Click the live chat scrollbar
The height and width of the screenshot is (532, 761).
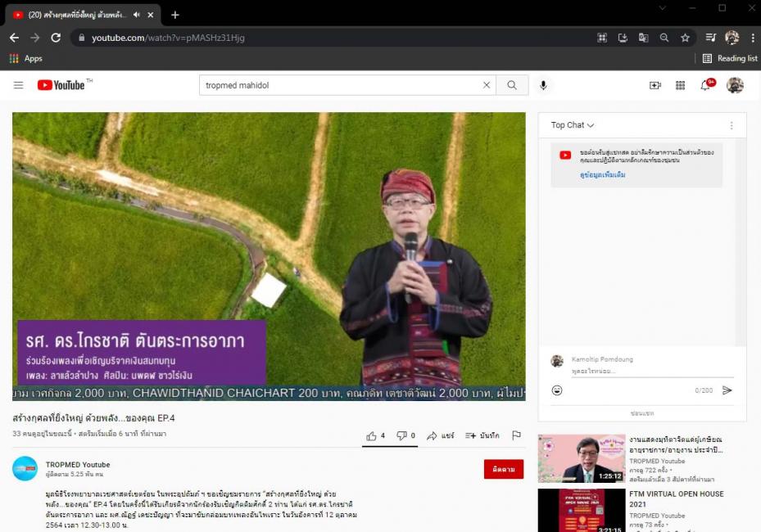click(x=741, y=241)
